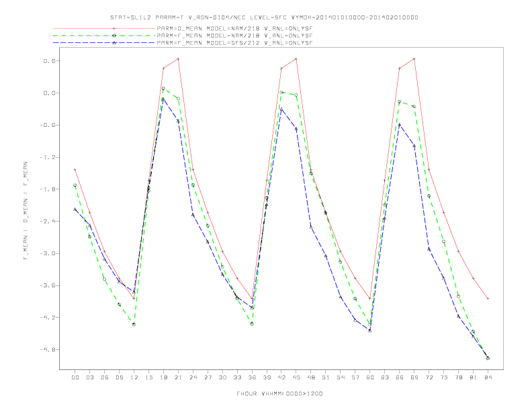
Task: Click the vertical y-axis title F_MEAN | O_MEAN | F_MEAN
Action: pos(26,211)
